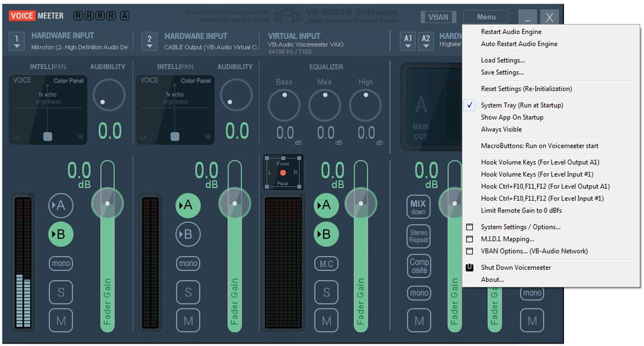
Task: Enable Show App On Startup
Action: (x=512, y=117)
